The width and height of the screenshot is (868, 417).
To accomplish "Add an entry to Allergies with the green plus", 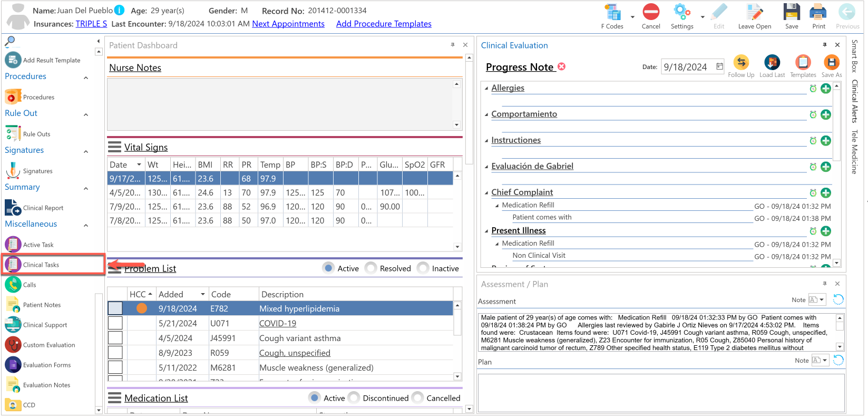I will click(826, 89).
